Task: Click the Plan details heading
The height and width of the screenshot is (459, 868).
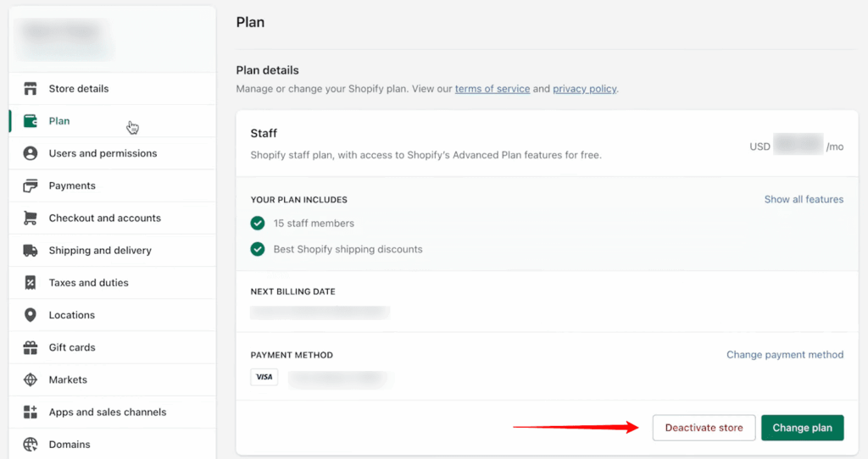Action: (267, 70)
